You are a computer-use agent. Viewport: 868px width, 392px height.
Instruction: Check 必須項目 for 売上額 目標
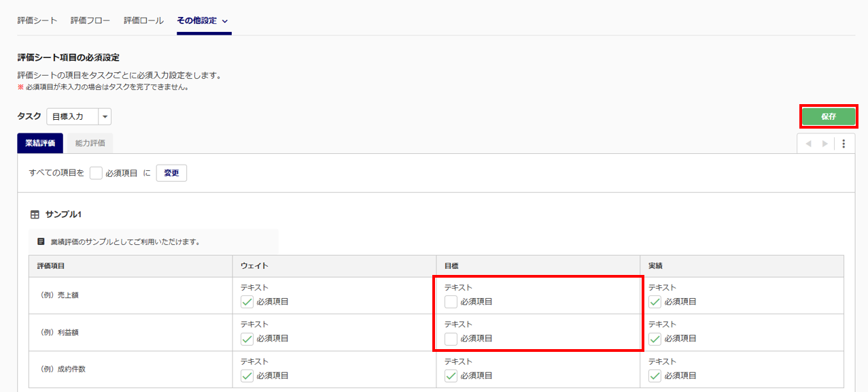pyautogui.click(x=451, y=301)
